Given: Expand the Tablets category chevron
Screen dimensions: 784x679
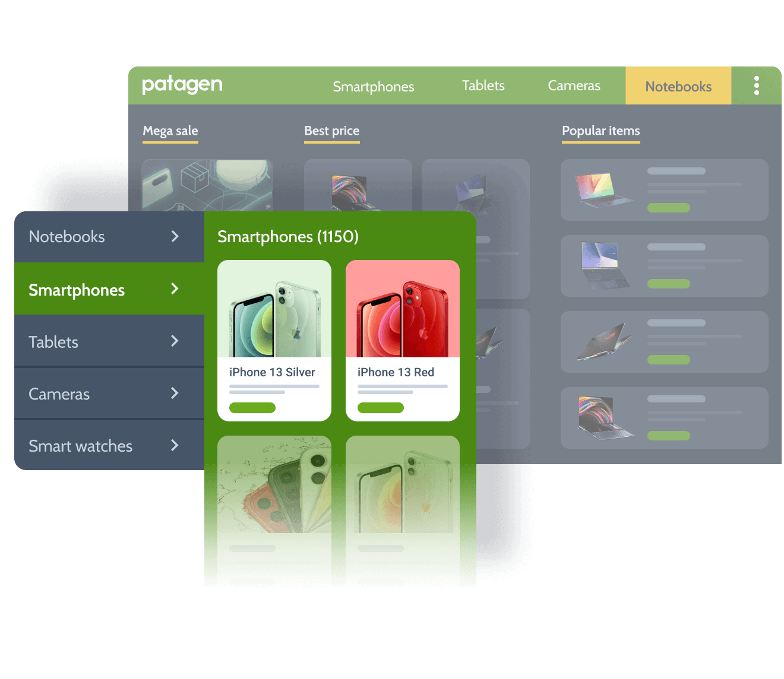Looking at the screenshot, I should pos(175,341).
